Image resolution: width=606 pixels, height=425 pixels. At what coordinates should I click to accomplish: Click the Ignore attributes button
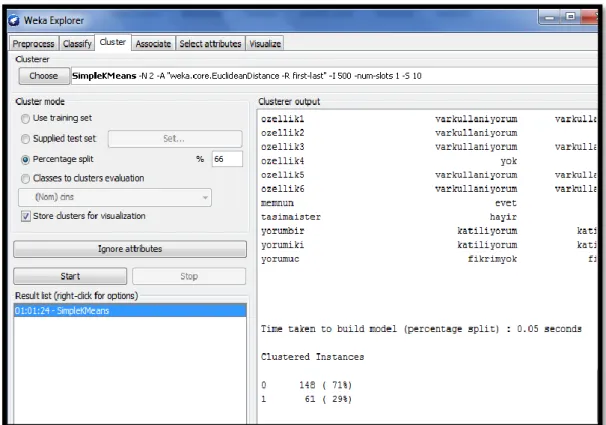[x=130, y=249]
